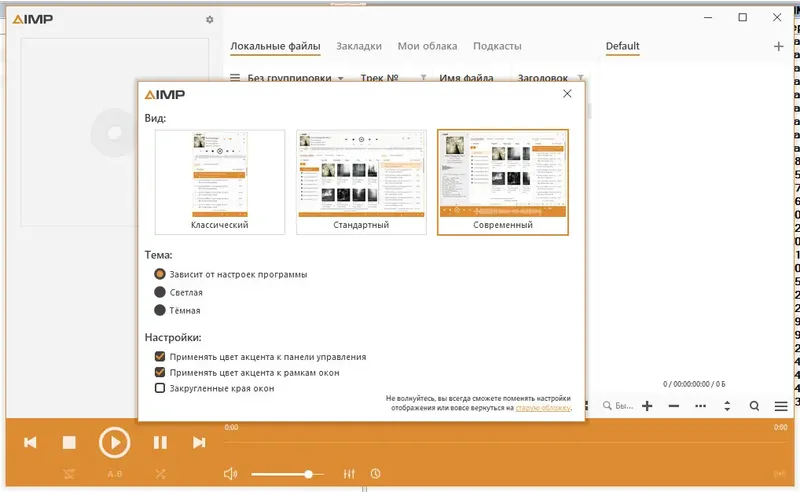Add files with the playlist plus icon

(647, 406)
